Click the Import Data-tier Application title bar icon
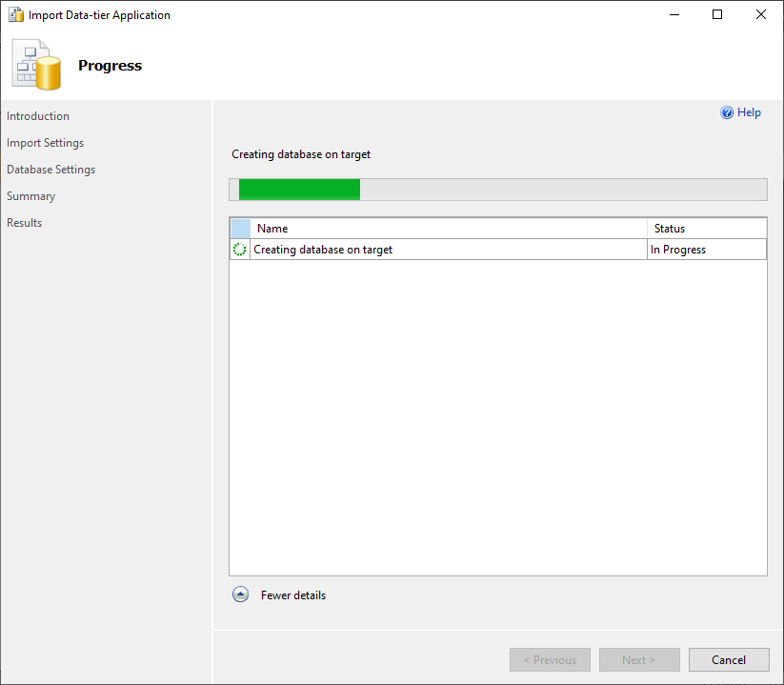This screenshot has width=784, height=685. point(15,14)
